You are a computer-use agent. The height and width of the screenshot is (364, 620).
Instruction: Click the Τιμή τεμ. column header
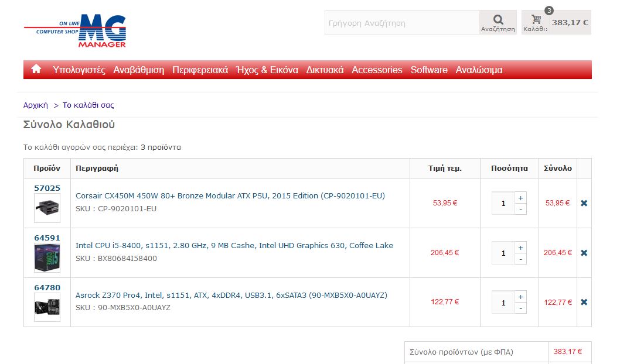[x=445, y=168]
